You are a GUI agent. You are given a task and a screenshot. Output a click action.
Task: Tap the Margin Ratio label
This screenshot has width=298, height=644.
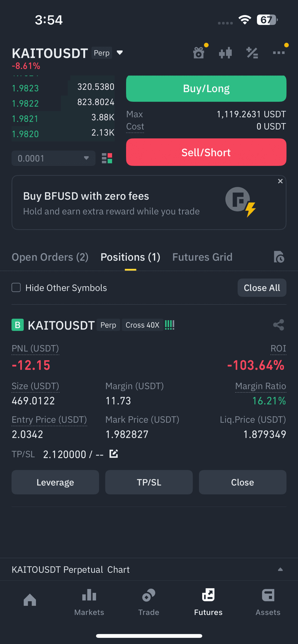(261, 386)
